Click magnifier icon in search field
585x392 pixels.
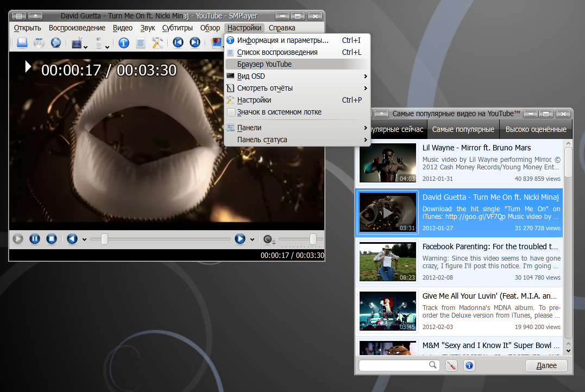(x=432, y=365)
